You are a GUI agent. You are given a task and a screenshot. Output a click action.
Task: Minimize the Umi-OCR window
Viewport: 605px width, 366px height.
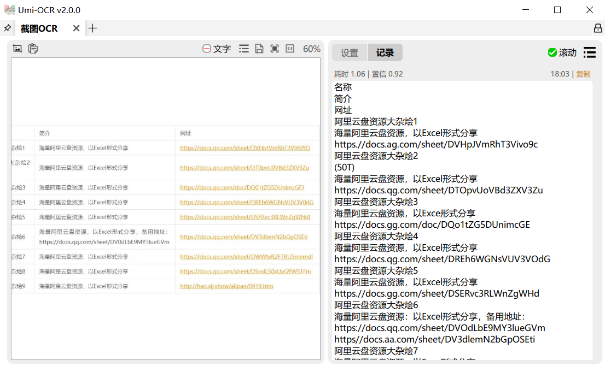pos(526,10)
